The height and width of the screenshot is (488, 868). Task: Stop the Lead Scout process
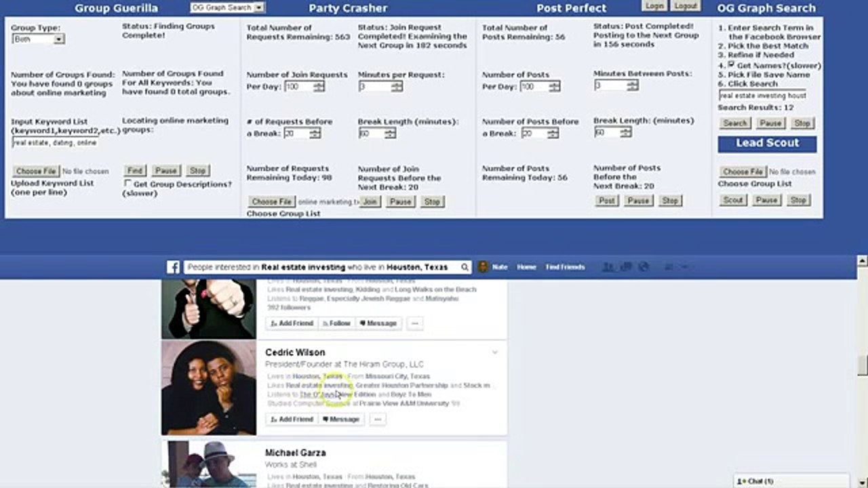pyautogui.click(x=798, y=200)
